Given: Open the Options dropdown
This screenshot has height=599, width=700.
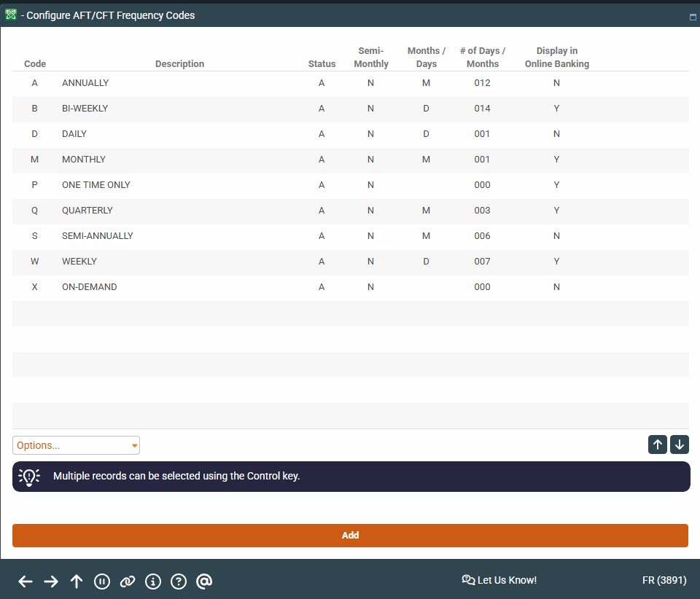Looking at the screenshot, I should click(x=76, y=445).
